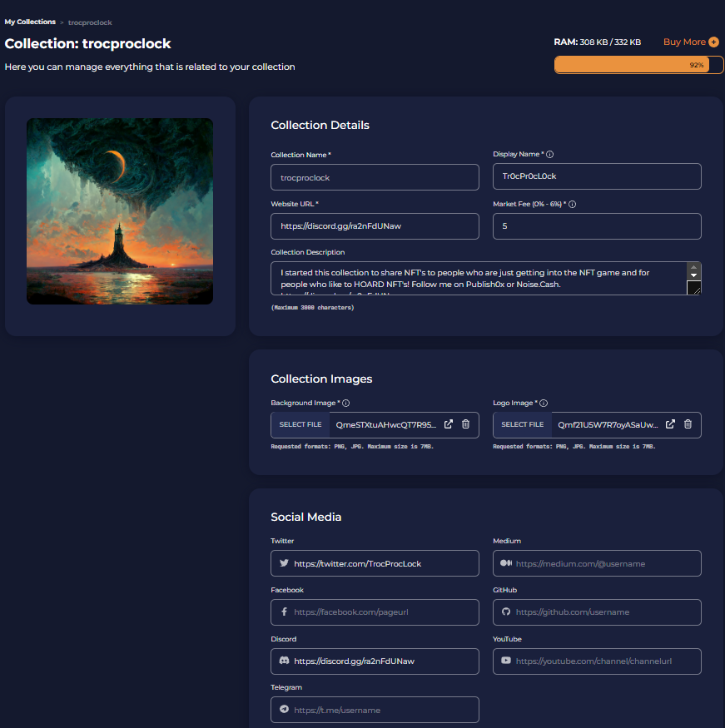Click the Collection Details heading

[320, 126]
